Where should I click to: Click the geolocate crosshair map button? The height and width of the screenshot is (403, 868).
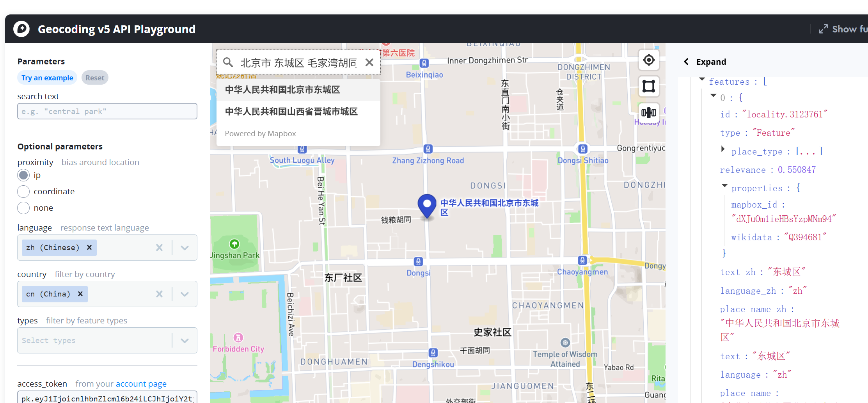coord(649,60)
